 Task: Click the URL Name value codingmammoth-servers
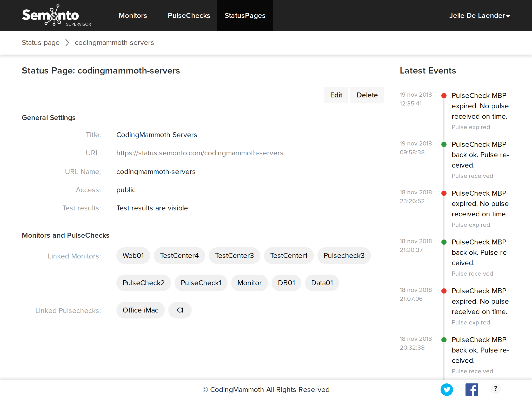pyautogui.click(x=156, y=172)
